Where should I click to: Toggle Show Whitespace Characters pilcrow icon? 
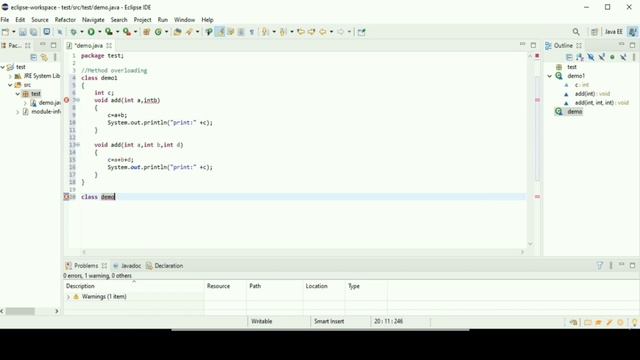tap(252, 32)
